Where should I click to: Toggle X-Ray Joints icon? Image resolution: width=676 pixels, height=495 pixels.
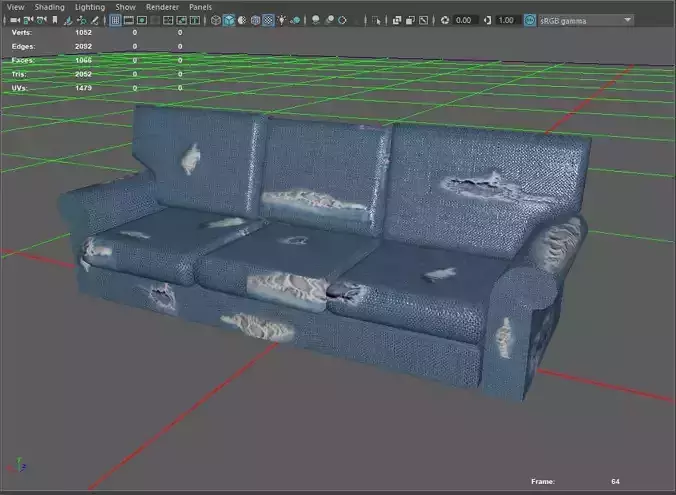click(x=423, y=20)
